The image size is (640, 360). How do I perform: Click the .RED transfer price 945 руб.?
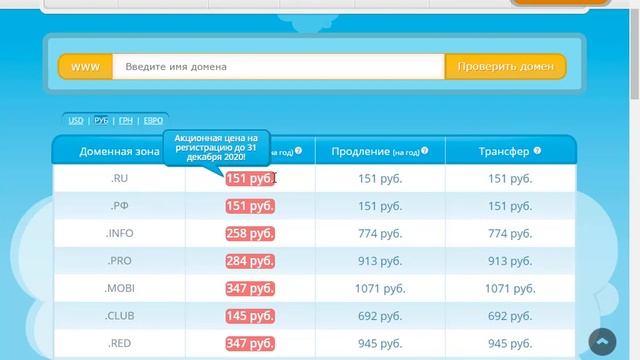tap(510, 343)
